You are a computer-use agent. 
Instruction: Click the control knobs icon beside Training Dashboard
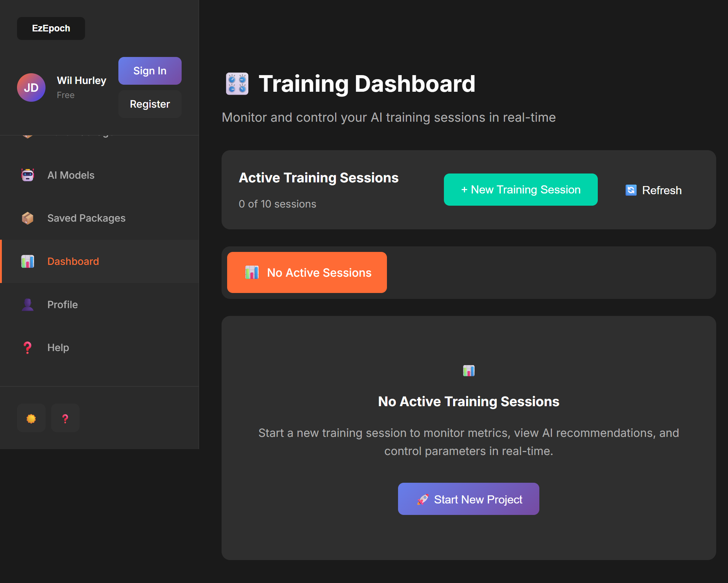click(237, 84)
